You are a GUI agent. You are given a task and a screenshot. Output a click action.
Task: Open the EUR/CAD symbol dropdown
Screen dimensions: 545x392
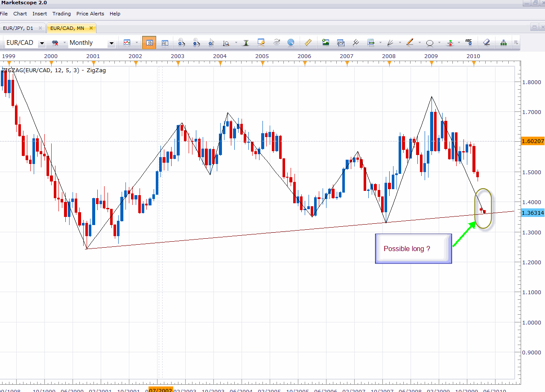42,43
